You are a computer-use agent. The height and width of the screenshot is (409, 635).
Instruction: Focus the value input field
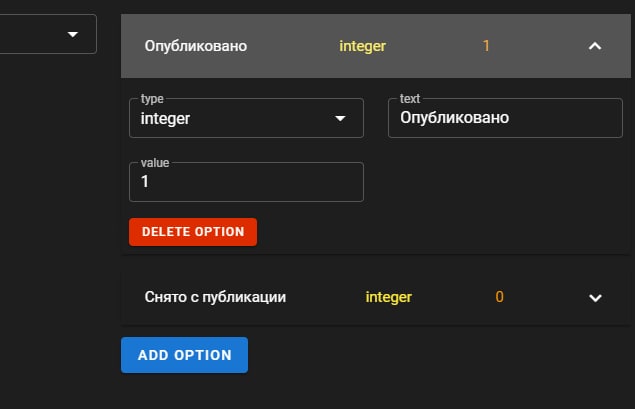click(246, 182)
